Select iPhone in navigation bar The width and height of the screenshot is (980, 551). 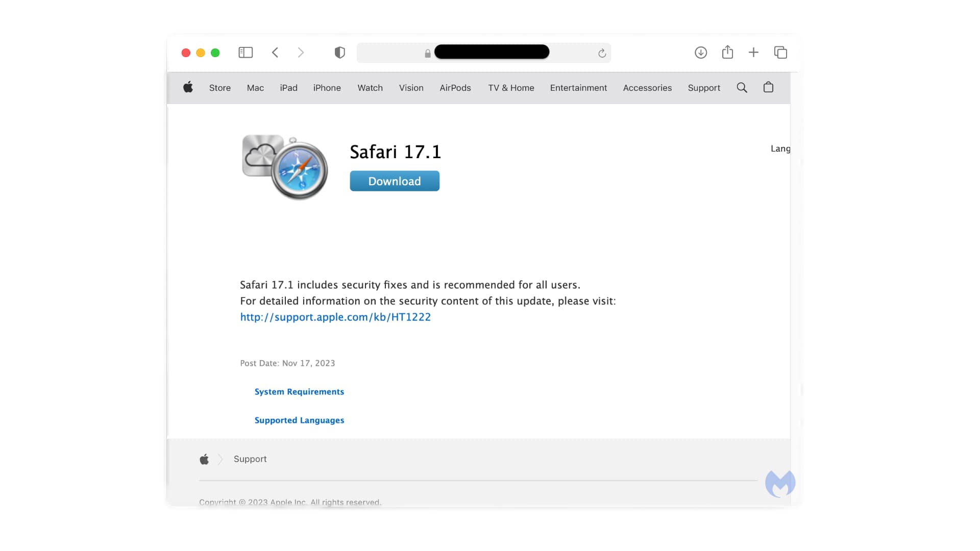tap(327, 88)
